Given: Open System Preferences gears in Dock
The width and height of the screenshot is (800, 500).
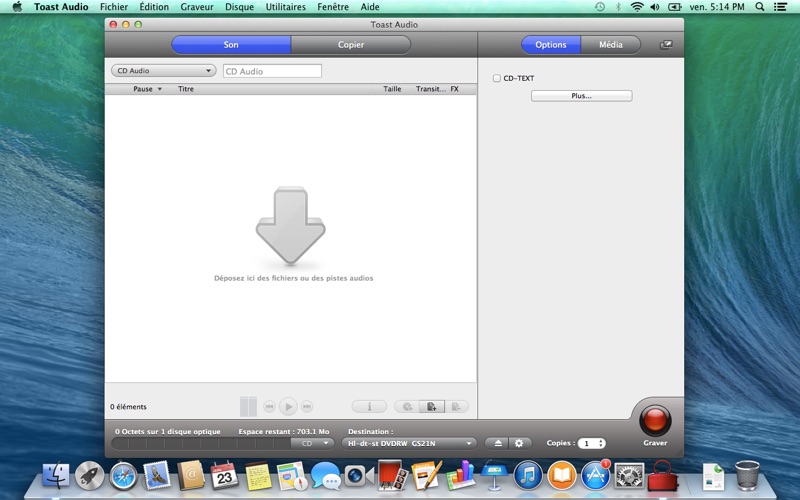Looking at the screenshot, I should [629, 476].
